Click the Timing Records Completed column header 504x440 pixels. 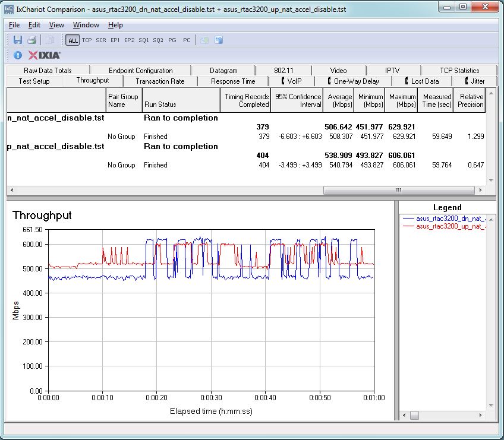pyautogui.click(x=245, y=100)
